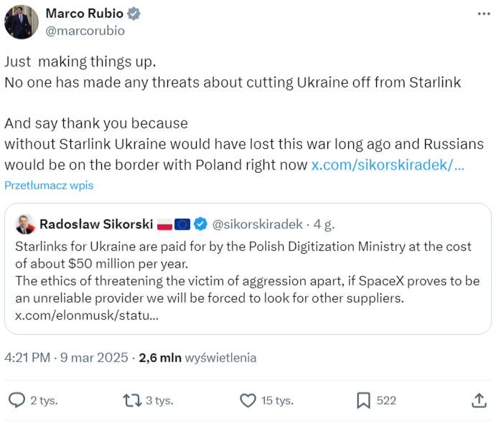504x431 pixels.
Task: Bookmark this post with the bookmark icon
Action: point(364,400)
